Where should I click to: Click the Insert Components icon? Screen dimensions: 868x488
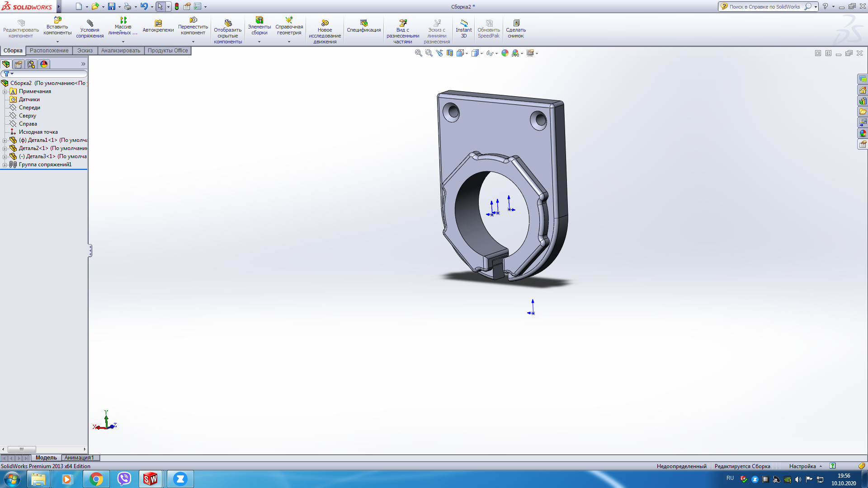coord(57,21)
